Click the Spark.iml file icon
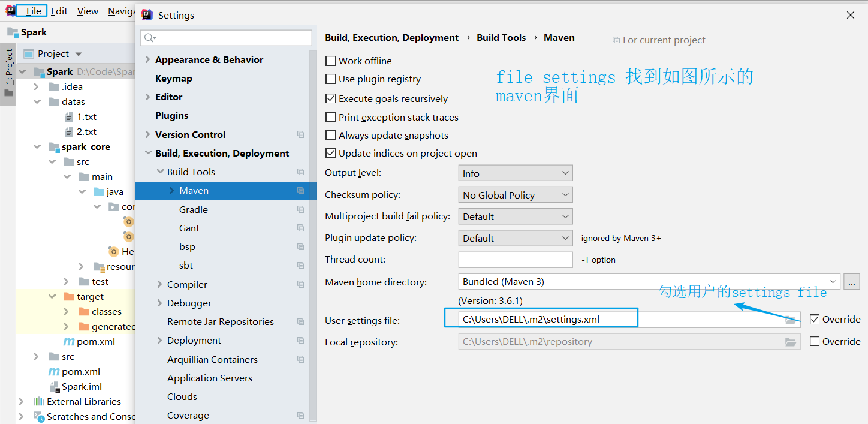Viewport: 868px width, 424px height. click(54, 387)
